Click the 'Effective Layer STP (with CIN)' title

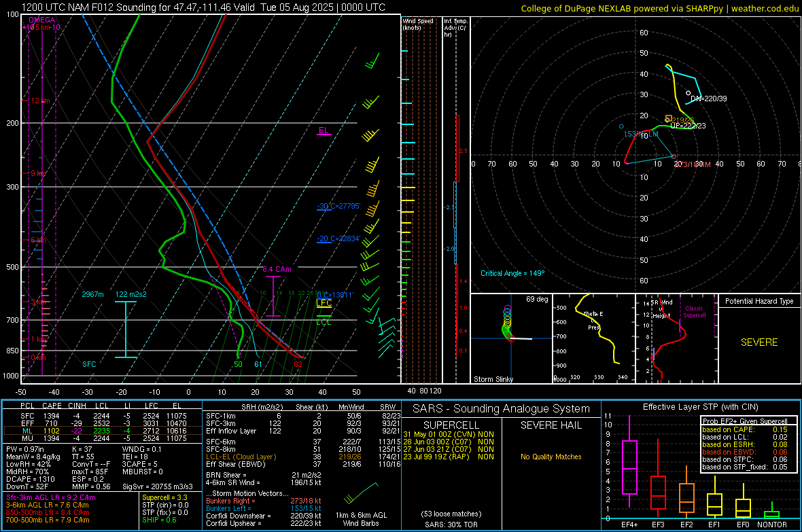pyautogui.click(x=700, y=407)
